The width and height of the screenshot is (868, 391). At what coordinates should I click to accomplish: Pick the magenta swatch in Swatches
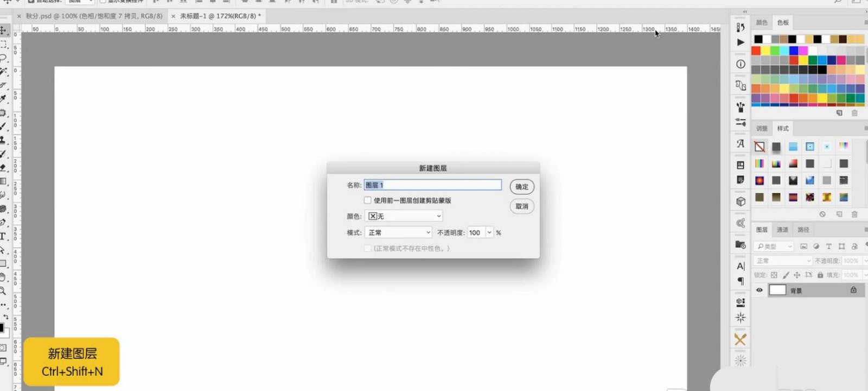[x=803, y=51]
